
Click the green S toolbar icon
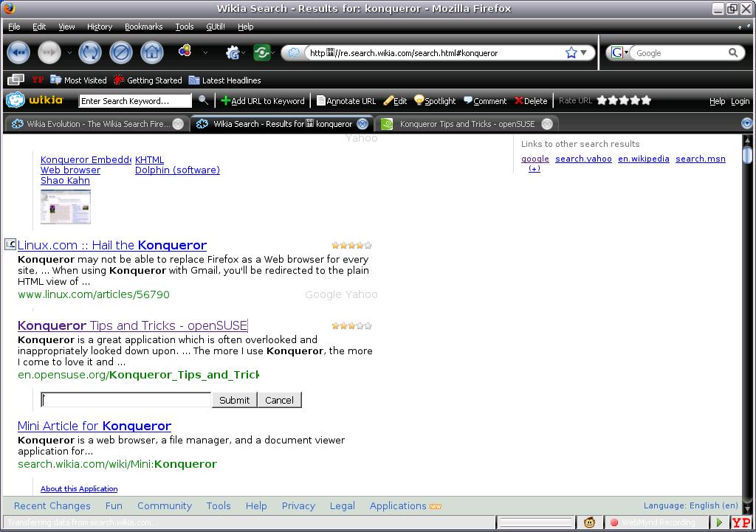coord(262,52)
